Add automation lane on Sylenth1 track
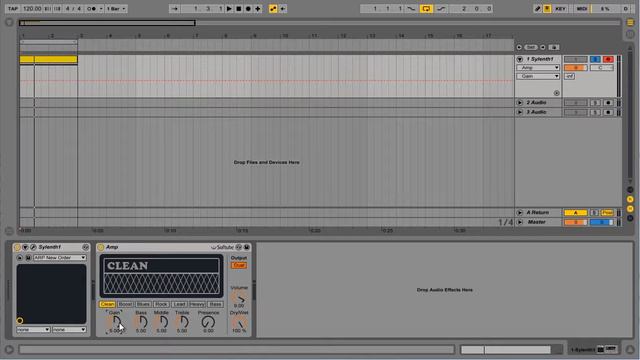The height and width of the screenshot is (360, 640). point(556,93)
